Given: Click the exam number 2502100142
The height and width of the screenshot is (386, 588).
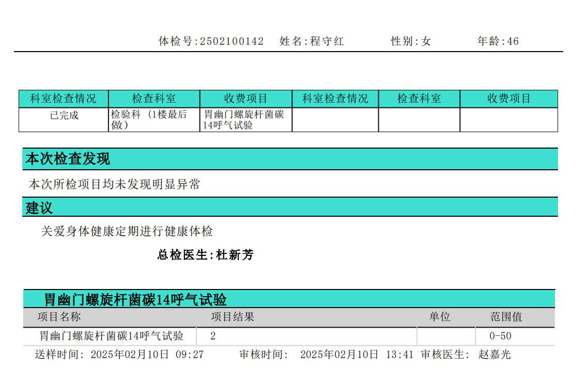Looking at the screenshot, I should click(x=231, y=41).
